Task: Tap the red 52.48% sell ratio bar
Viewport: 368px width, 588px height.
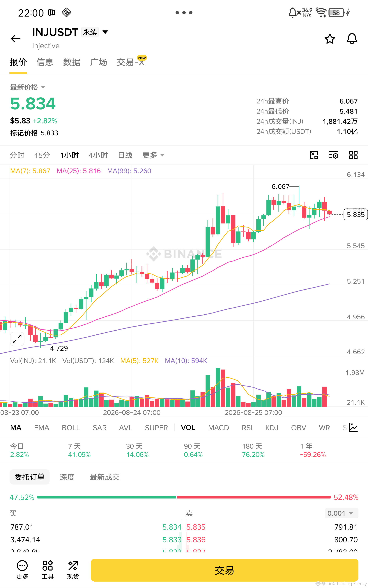Action: (x=254, y=497)
